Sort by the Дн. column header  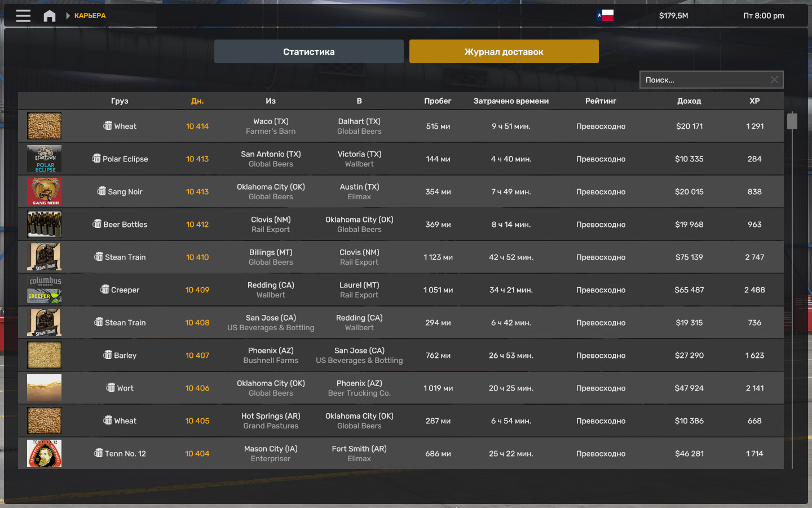(x=197, y=101)
